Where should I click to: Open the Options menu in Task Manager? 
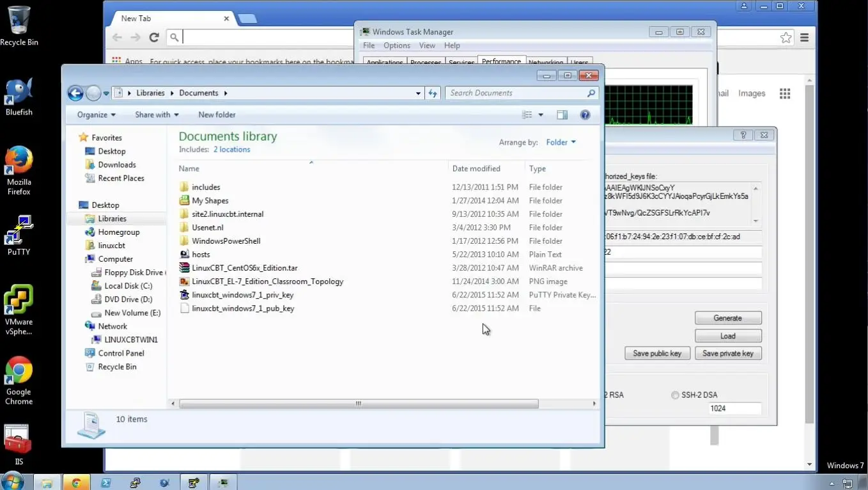(397, 46)
